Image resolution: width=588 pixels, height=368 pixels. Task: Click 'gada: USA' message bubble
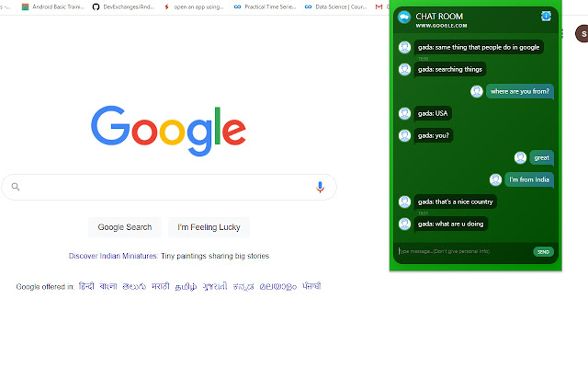tap(433, 113)
